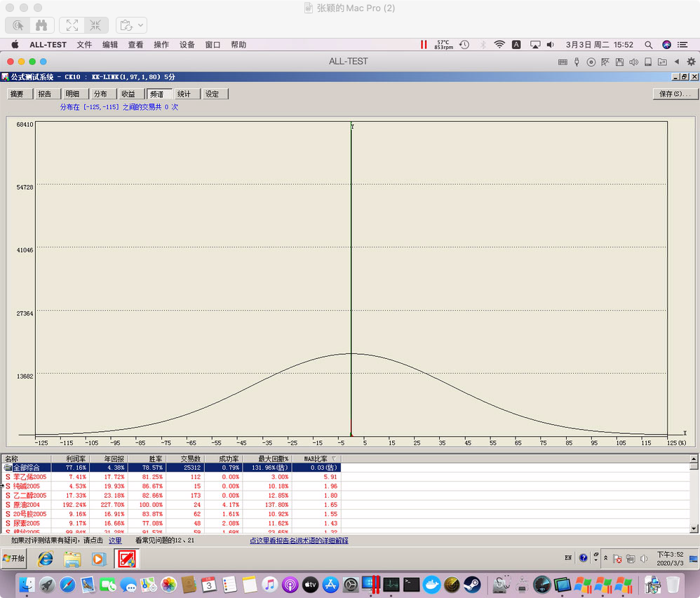Open Windows Explorer folder in taskbar
This screenshot has width=700, height=598.
(72, 559)
